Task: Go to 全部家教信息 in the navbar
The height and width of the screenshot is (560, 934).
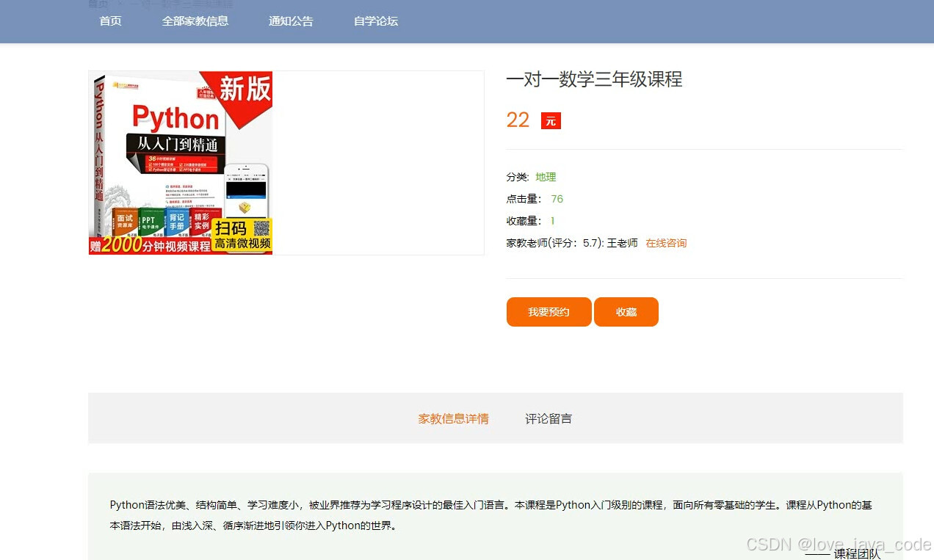Action: click(x=195, y=21)
